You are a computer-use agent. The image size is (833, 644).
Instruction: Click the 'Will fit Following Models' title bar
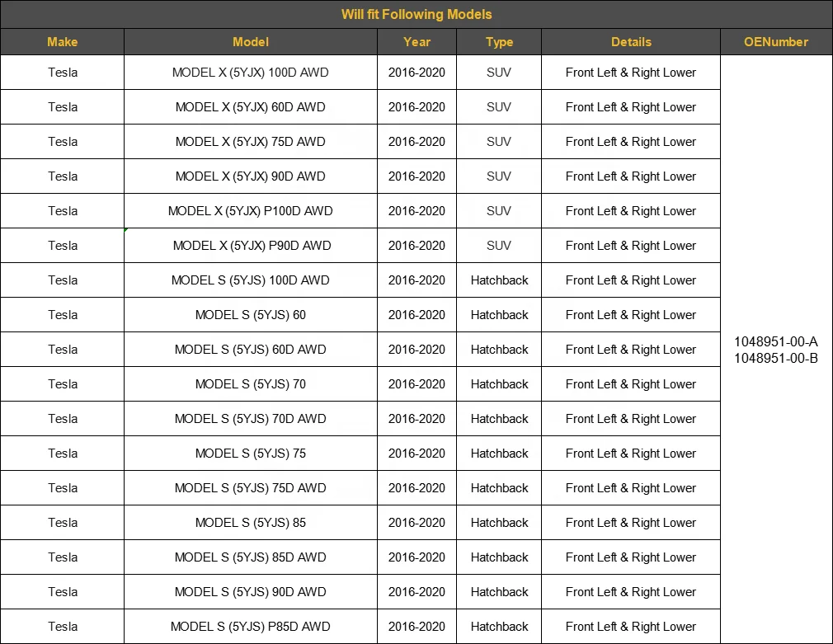point(416,14)
